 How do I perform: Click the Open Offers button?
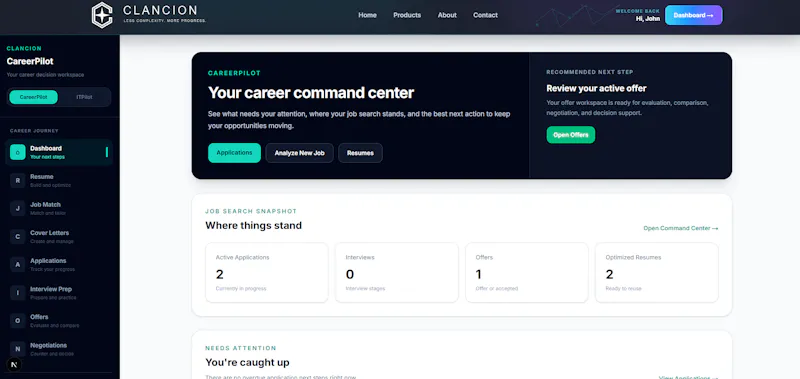(570, 135)
